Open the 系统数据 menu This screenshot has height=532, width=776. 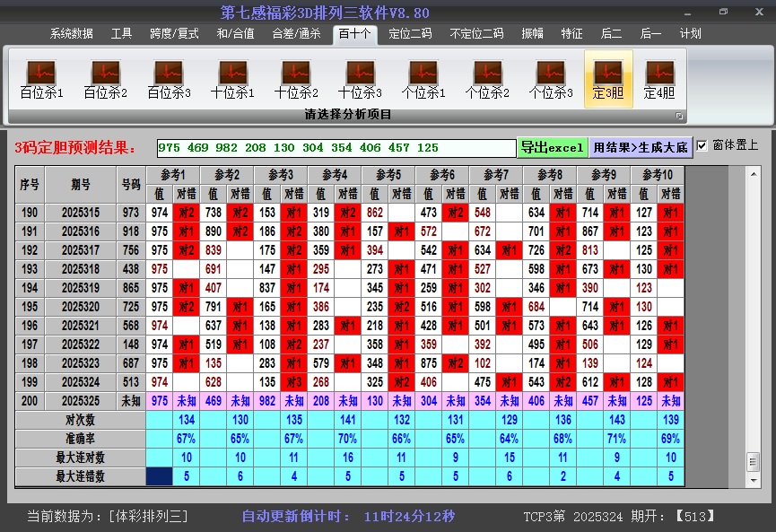pos(71,34)
